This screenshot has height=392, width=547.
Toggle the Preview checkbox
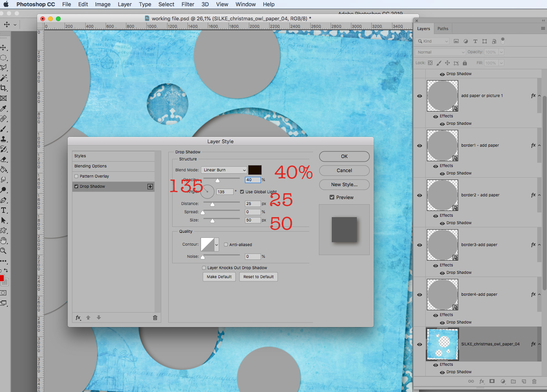[x=332, y=198]
